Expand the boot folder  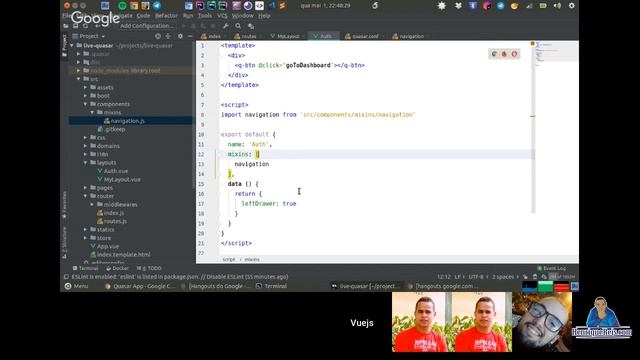[x=85, y=96]
